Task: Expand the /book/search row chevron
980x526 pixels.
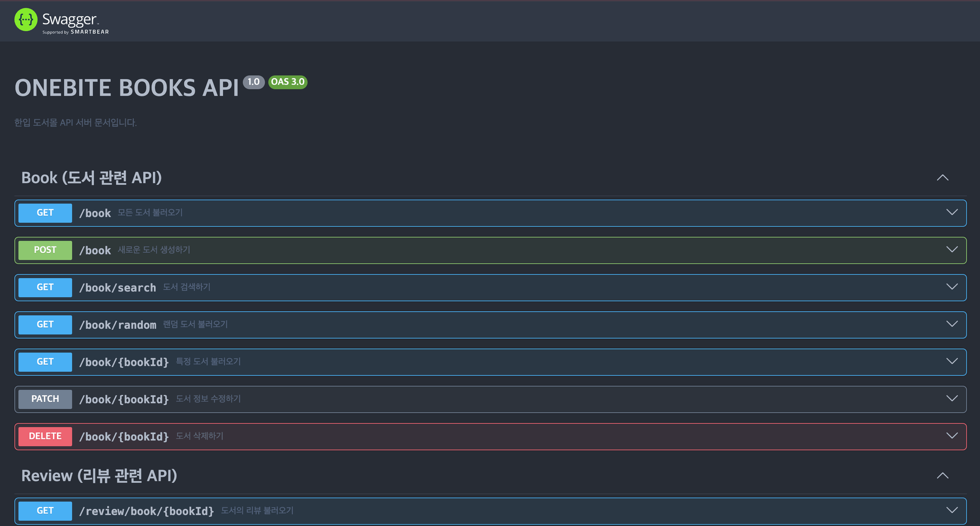Action: point(952,287)
